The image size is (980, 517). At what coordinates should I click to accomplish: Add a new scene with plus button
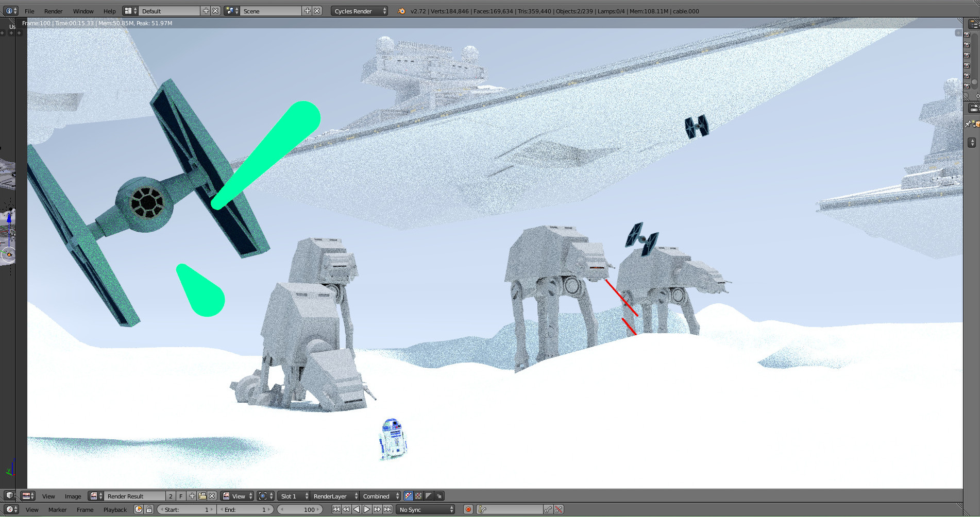(307, 11)
